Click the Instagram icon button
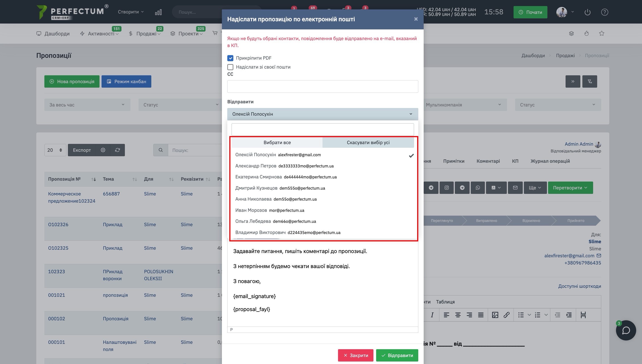Viewport: 642px width, 364px height. pyautogui.click(x=447, y=188)
